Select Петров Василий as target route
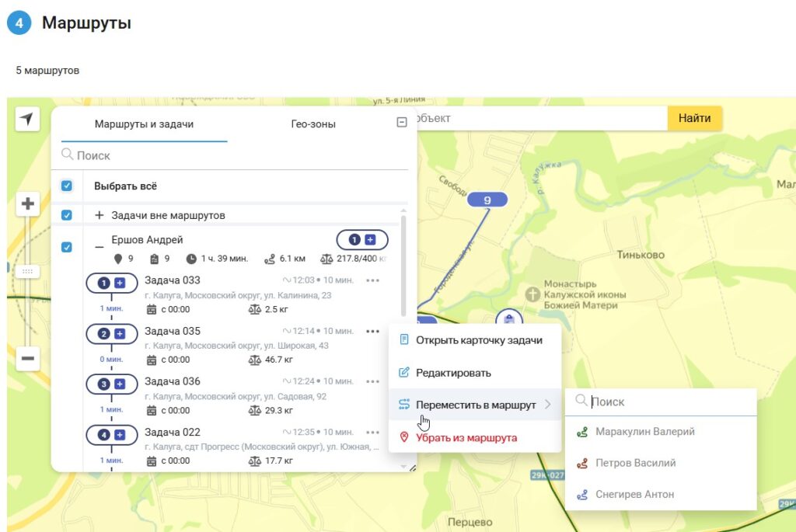The width and height of the screenshot is (796, 532). point(635,463)
